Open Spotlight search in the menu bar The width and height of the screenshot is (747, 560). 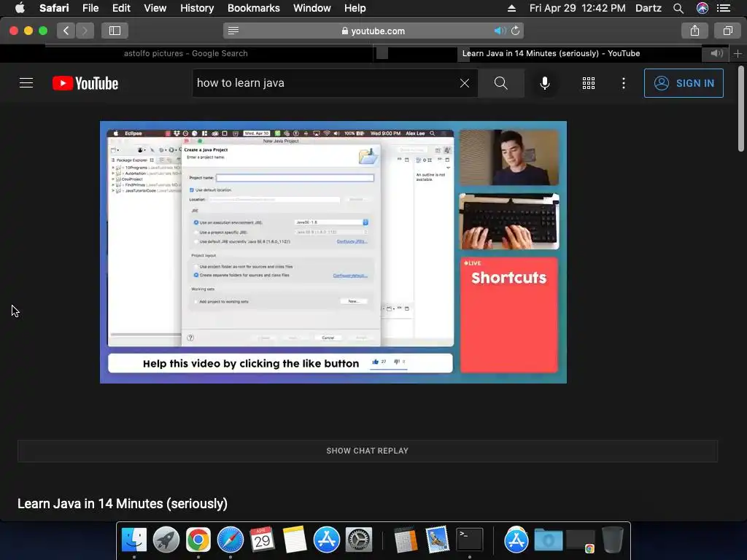point(678,8)
